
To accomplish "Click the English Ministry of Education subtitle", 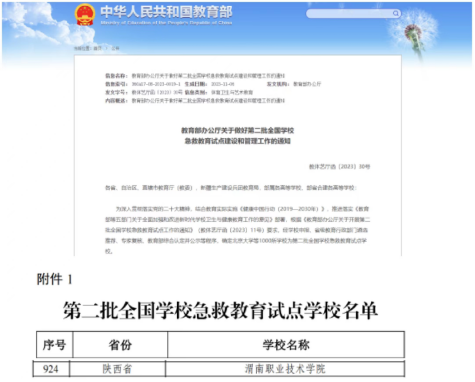I will pos(166,23).
